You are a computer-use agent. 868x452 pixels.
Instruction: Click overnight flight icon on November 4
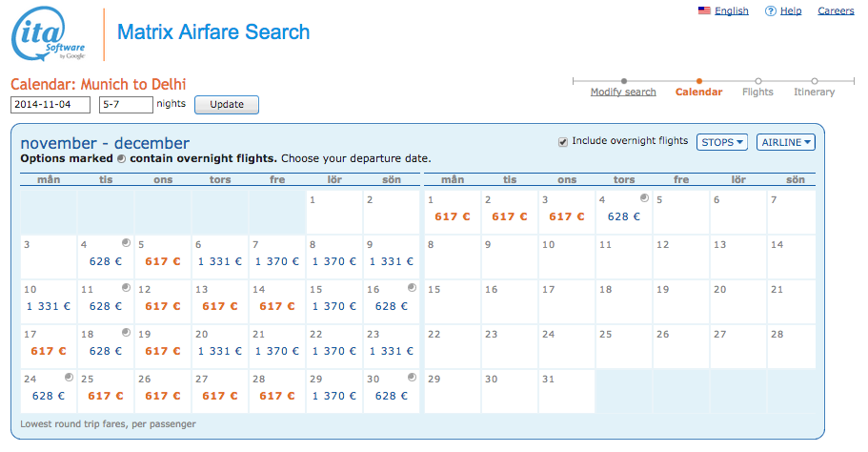coord(126,243)
